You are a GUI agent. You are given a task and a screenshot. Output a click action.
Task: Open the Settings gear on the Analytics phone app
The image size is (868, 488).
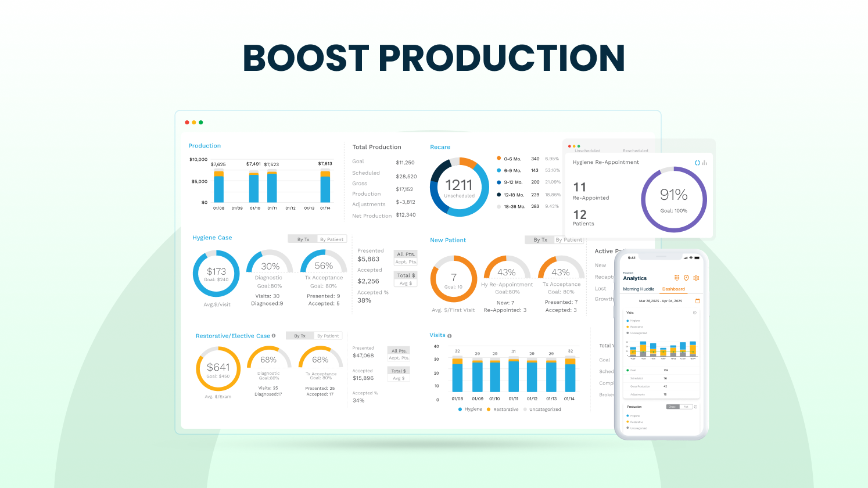point(697,278)
